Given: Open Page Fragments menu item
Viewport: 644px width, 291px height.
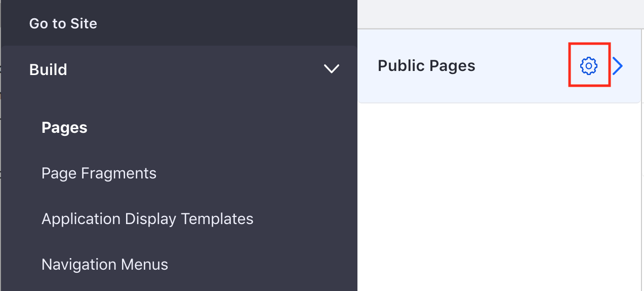Looking at the screenshot, I should (x=99, y=173).
